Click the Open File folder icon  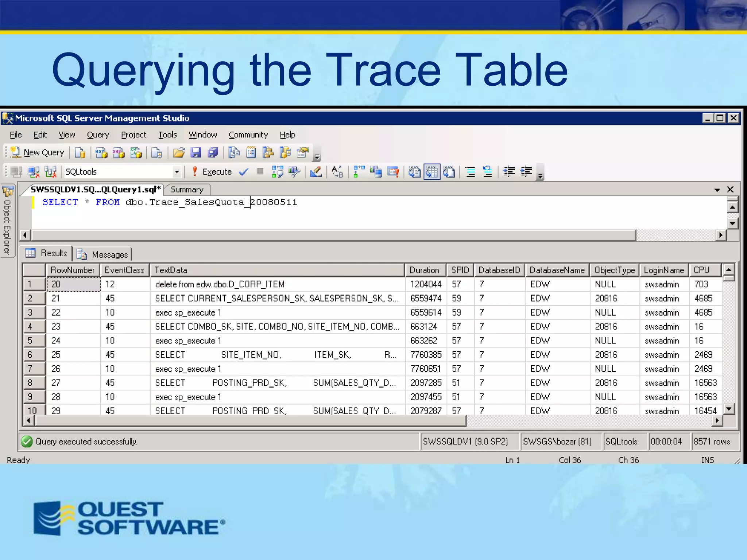point(179,152)
